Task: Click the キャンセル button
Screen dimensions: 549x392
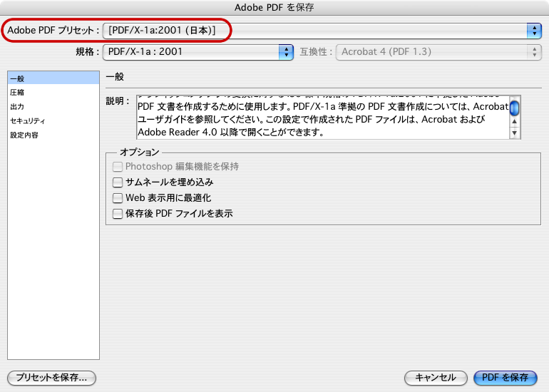Action: pos(436,378)
